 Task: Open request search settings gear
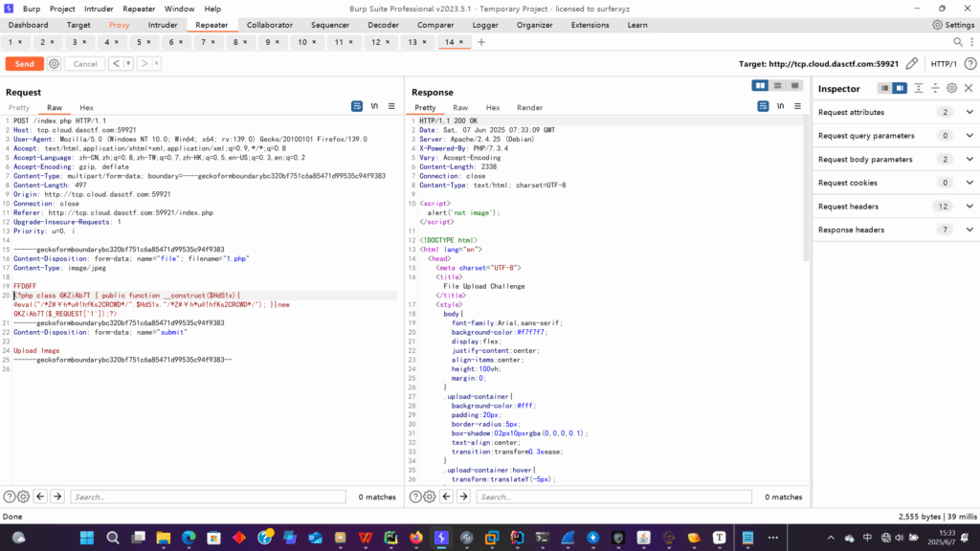pos(24,496)
